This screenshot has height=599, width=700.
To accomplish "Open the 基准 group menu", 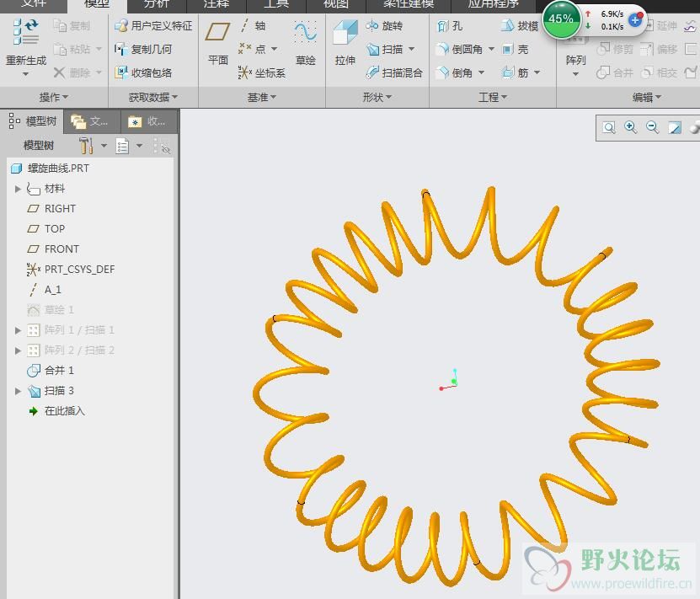I will click(x=262, y=97).
